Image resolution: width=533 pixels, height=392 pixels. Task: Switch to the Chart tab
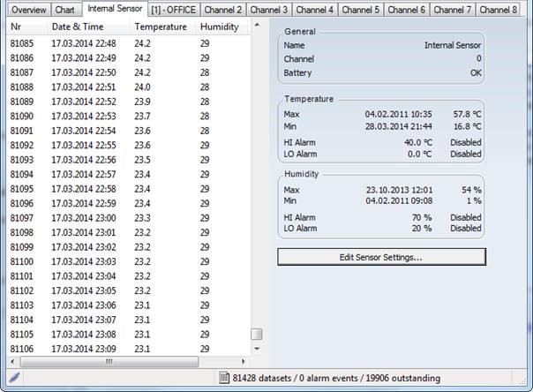coord(64,10)
